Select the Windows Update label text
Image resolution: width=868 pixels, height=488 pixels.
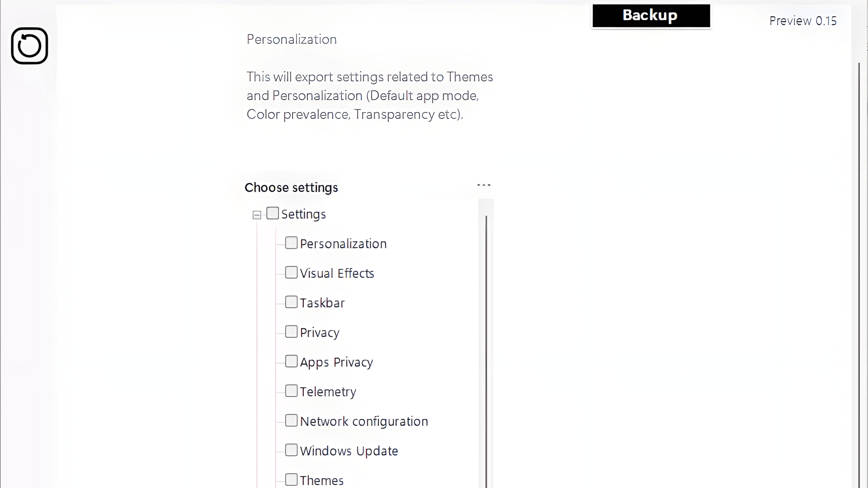click(x=349, y=450)
